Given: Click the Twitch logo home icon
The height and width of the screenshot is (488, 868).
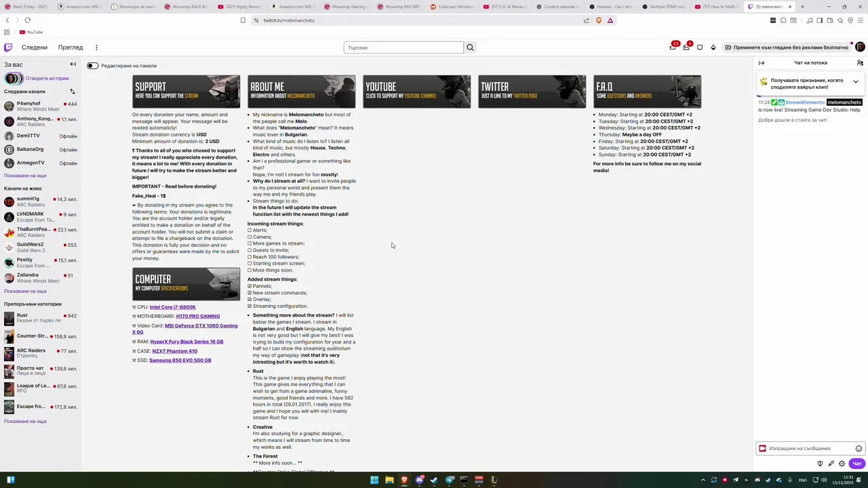Looking at the screenshot, I should (8, 47).
